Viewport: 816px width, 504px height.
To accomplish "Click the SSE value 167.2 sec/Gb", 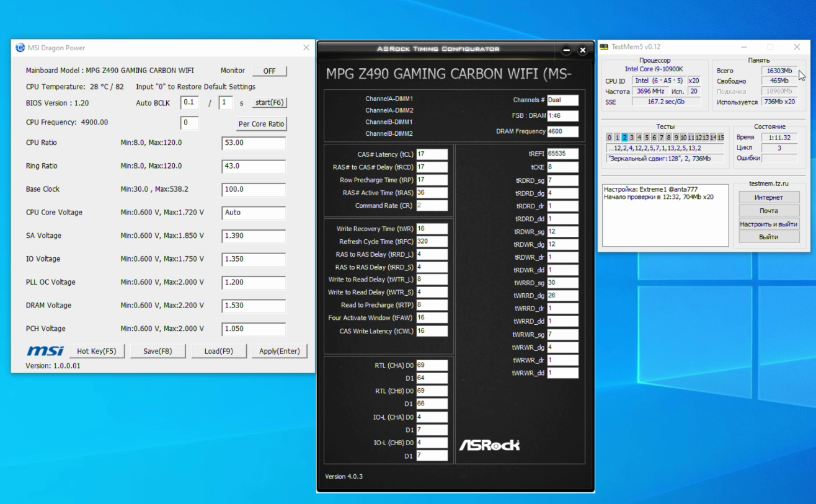I will 666,102.
